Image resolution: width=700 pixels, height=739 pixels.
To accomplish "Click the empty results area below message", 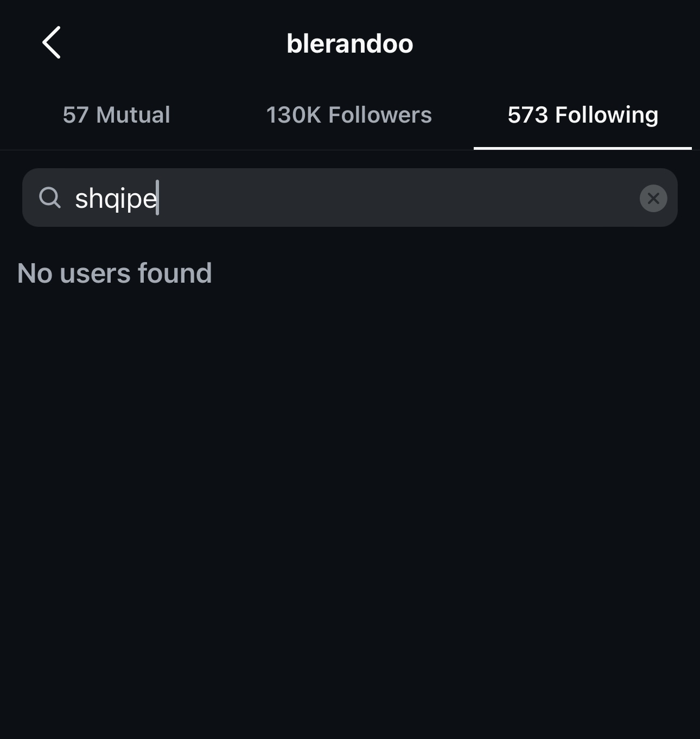I will coord(350,488).
